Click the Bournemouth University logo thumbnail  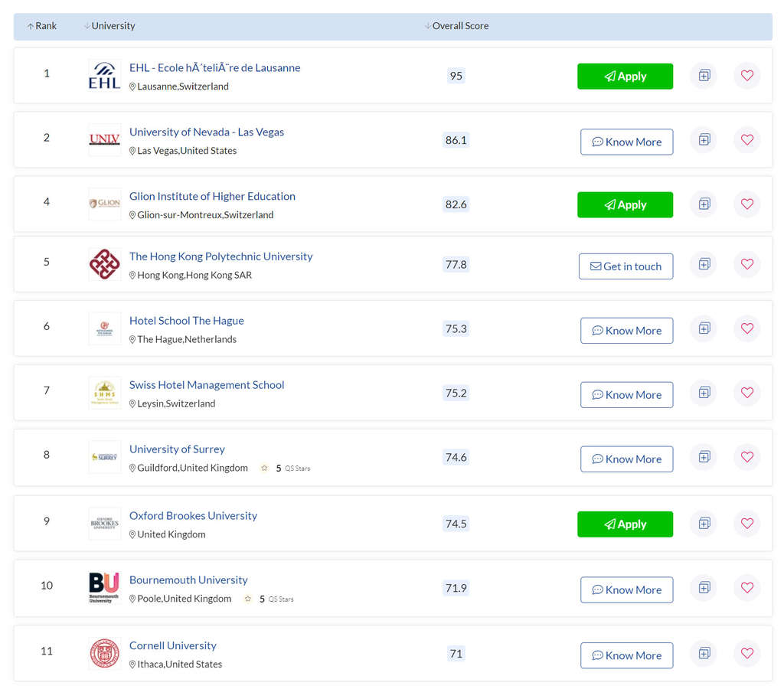pos(104,586)
